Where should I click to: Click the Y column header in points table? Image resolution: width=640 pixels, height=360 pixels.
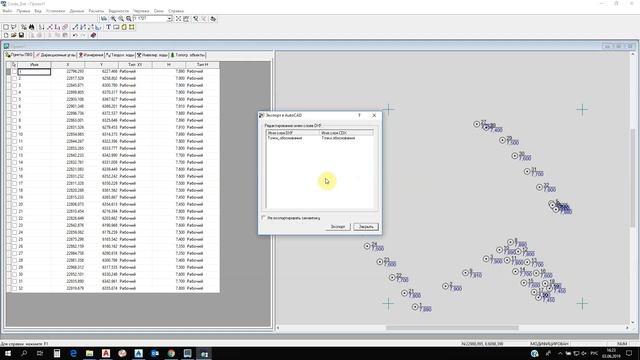(101, 65)
